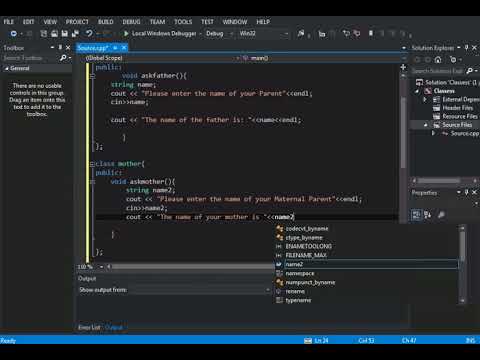Viewport: 480px width, 360px height.
Task: Open Solution Explorer window position dropdown
Action: [459, 48]
